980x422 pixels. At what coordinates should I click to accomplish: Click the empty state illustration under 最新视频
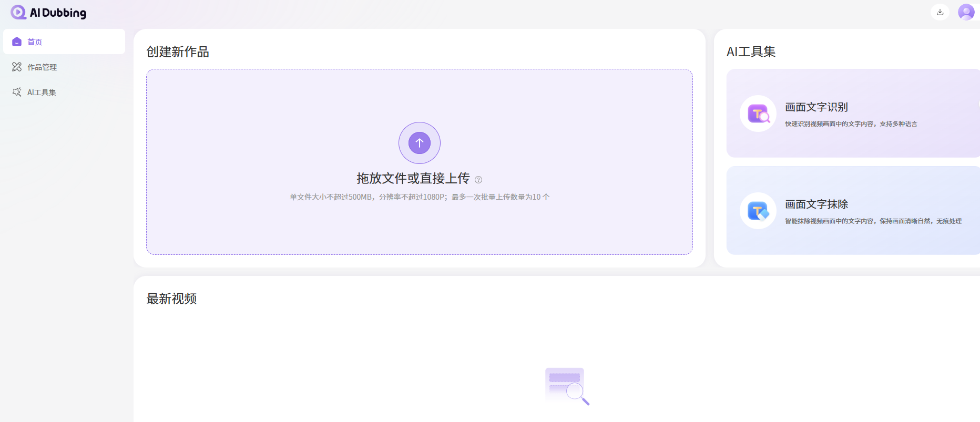tap(567, 386)
